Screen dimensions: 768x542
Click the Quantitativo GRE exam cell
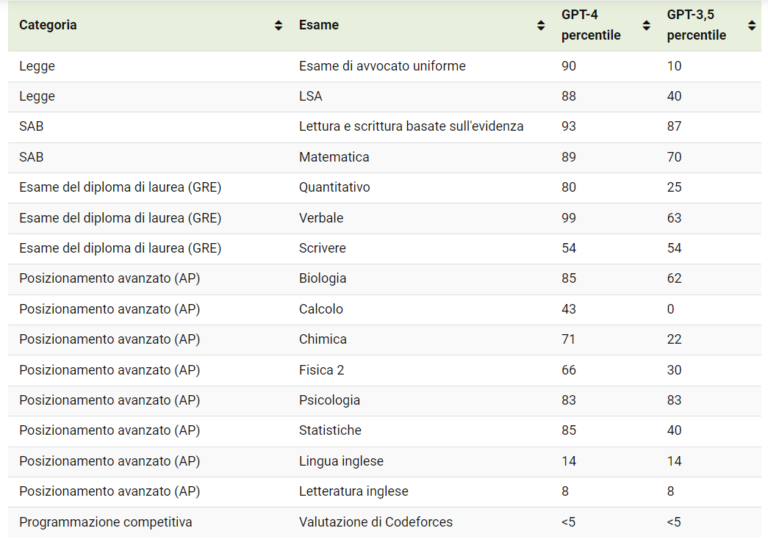coord(335,188)
